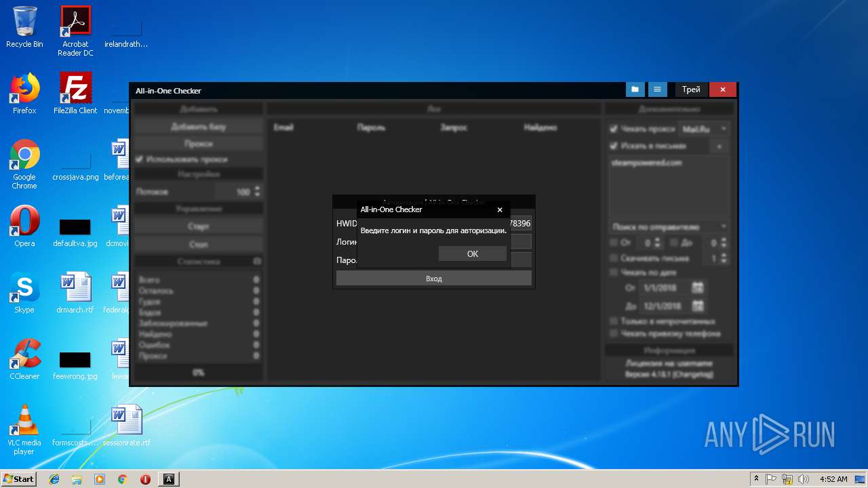Image resolution: width=868 pixels, height=488 pixels.
Task: Toggle the От checkbox beside the number steppers
Action: coord(614,243)
